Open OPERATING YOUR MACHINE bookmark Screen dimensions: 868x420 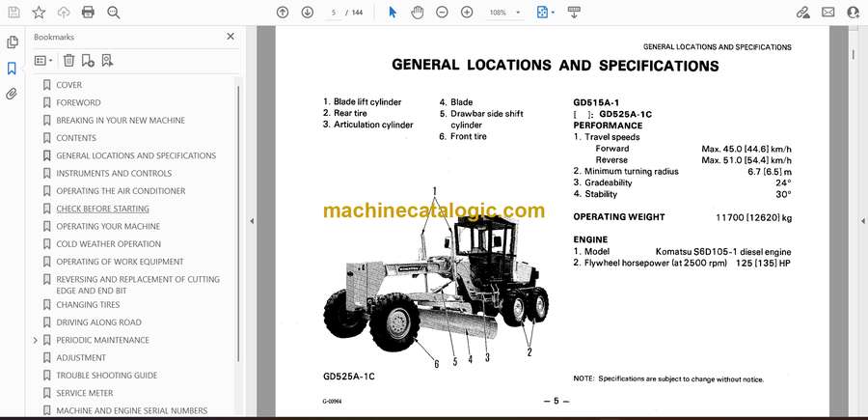[x=108, y=227]
